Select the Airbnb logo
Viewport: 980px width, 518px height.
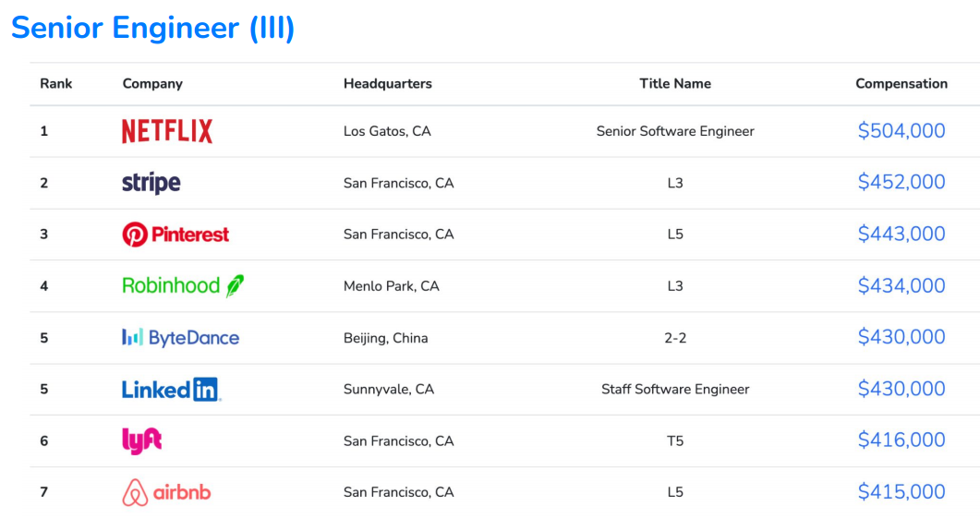tap(166, 492)
